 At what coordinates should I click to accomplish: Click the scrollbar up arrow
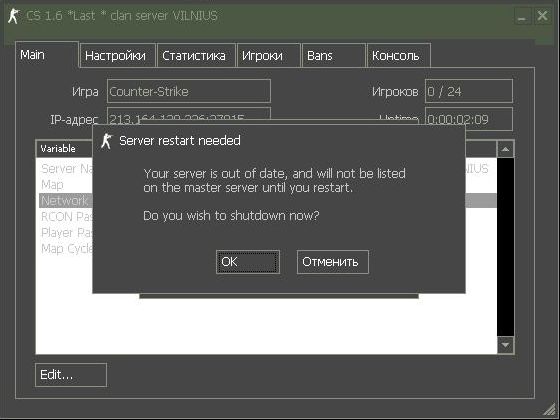click(x=505, y=149)
